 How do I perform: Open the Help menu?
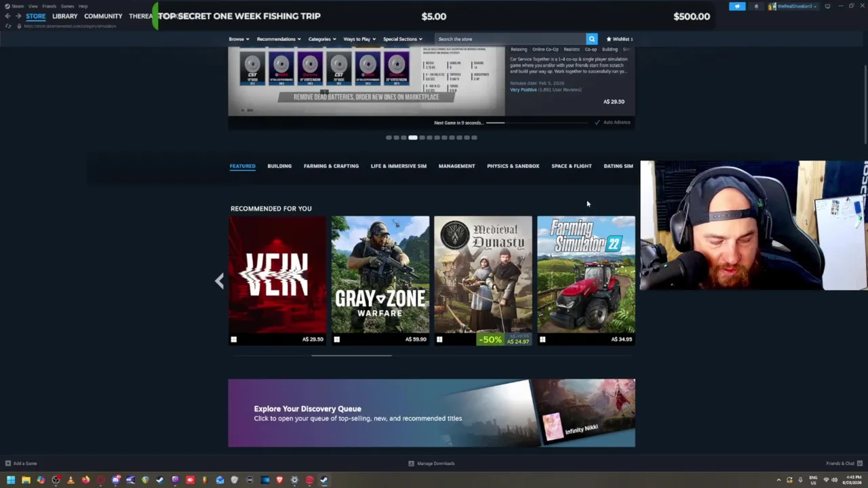click(x=83, y=6)
